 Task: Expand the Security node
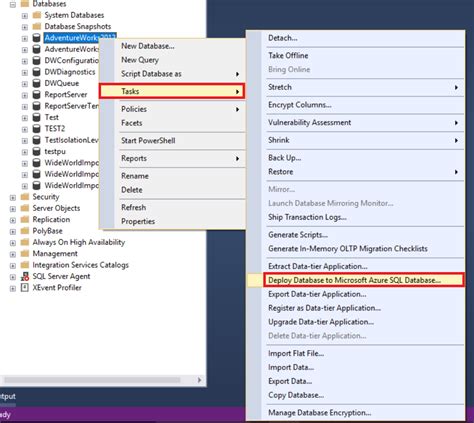[13, 198]
